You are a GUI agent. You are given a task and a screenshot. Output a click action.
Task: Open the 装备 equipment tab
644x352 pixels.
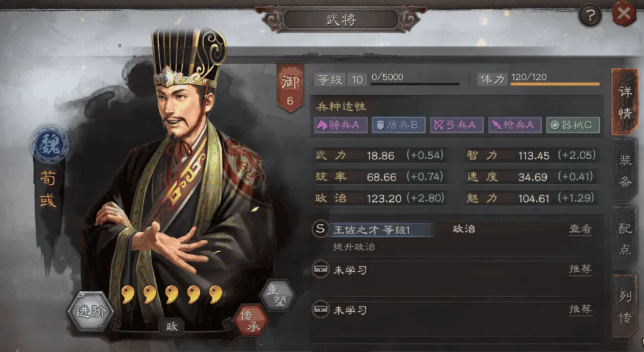click(x=625, y=170)
